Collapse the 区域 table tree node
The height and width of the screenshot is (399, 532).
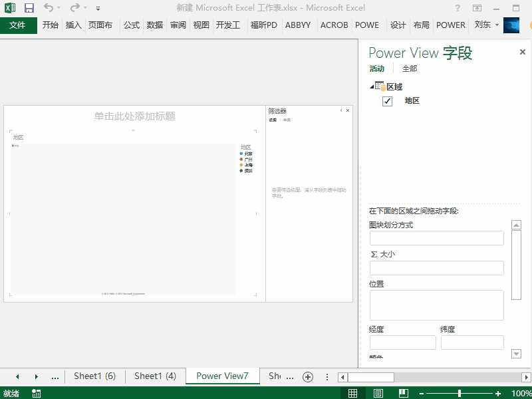[372, 87]
